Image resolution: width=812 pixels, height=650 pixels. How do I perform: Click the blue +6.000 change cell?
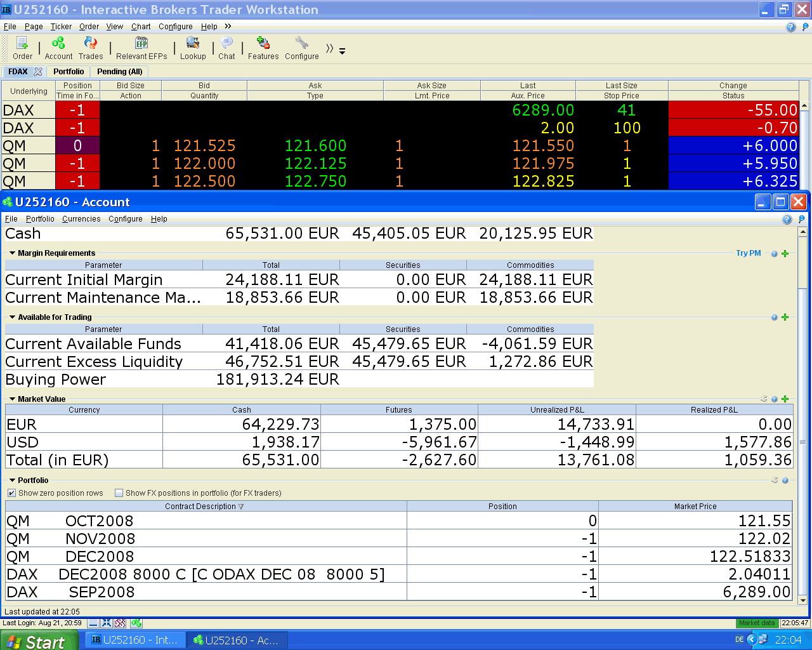[x=733, y=145]
